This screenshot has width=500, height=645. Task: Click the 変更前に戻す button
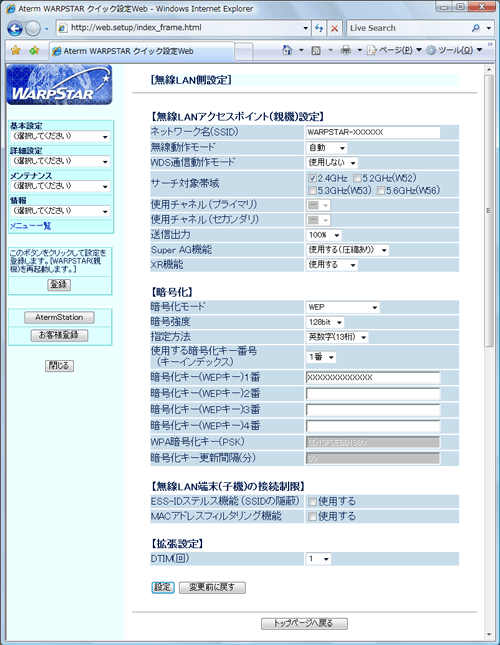(212, 587)
